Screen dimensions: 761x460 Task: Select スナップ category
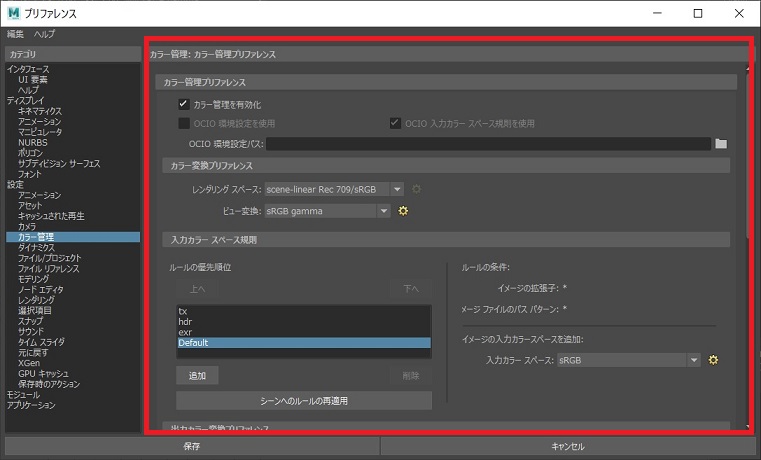tap(31, 321)
